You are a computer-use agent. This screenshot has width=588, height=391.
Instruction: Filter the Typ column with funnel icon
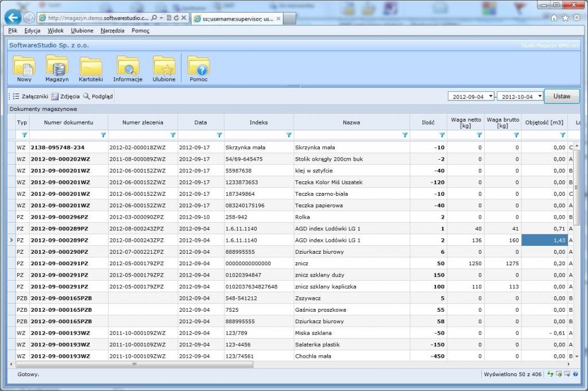(x=24, y=134)
